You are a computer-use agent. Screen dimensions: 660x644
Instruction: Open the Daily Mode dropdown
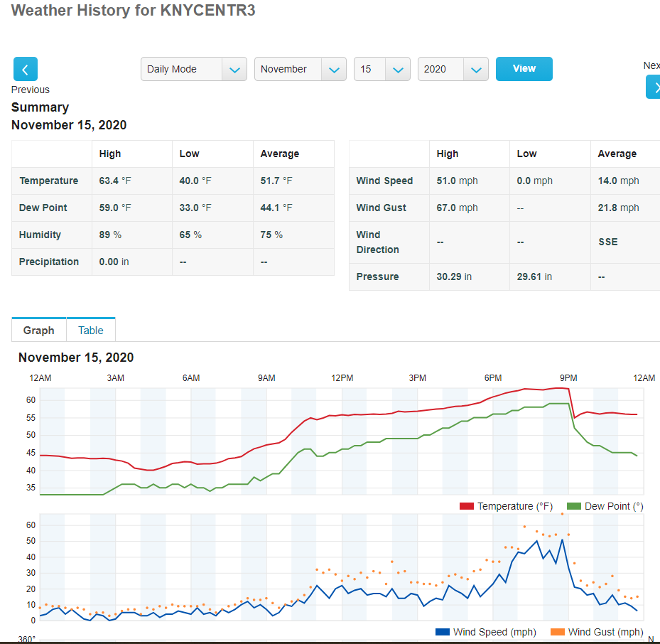[x=194, y=69]
